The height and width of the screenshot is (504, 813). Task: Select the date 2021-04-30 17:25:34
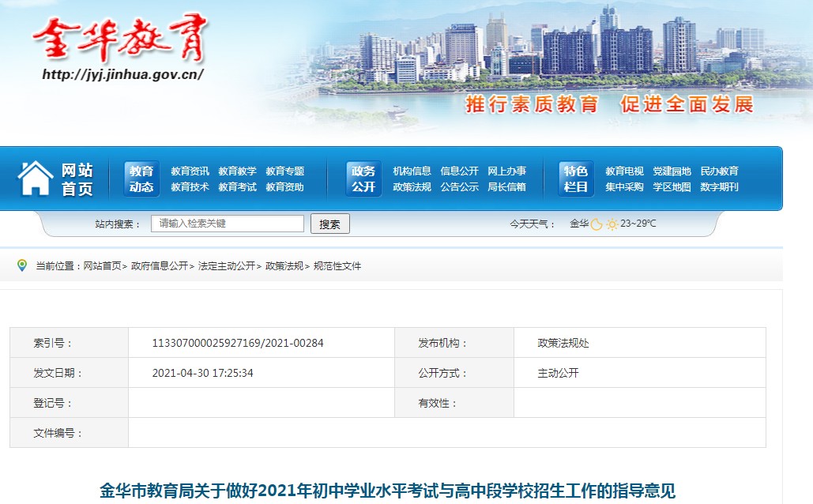coord(202,373)
